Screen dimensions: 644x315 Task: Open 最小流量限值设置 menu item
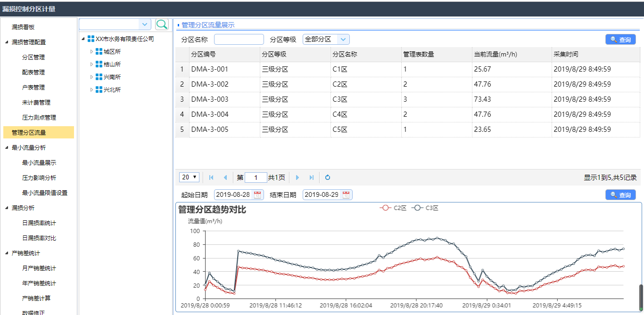[x=45, y=193]
